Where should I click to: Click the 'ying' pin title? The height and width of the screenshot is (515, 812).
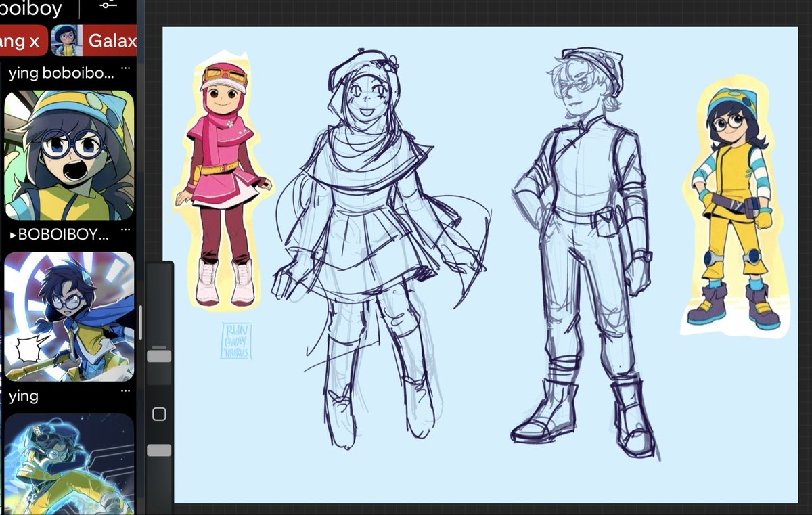tap(24, 396)
